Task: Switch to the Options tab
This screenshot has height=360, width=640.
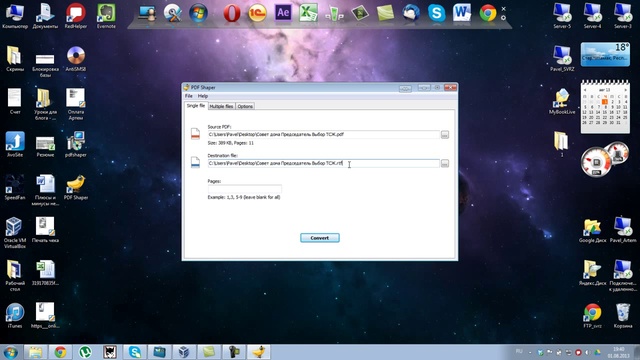Action: (245, 106)
